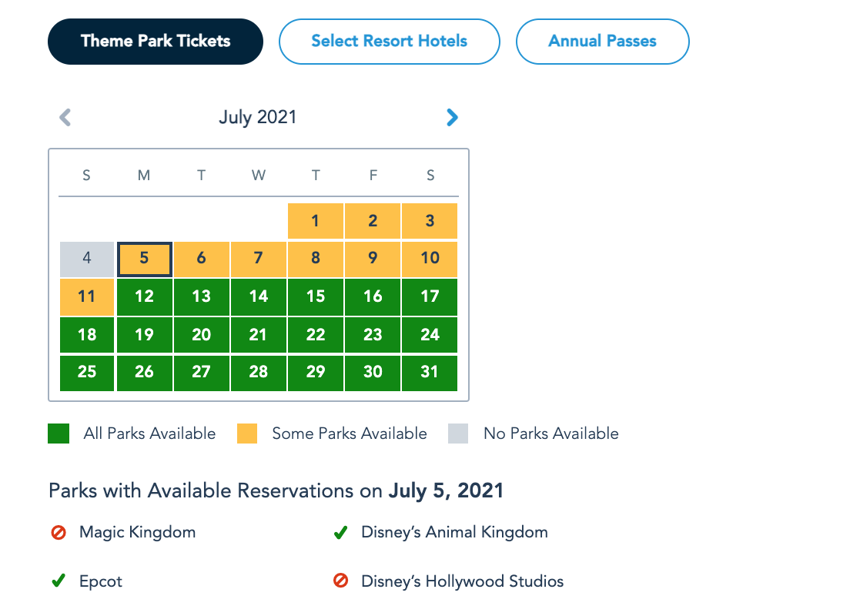Click the green checkmark beside Epcot
The height and width of the screenshot is (616, 850).
pyautogui.click(x=59, y=581)
